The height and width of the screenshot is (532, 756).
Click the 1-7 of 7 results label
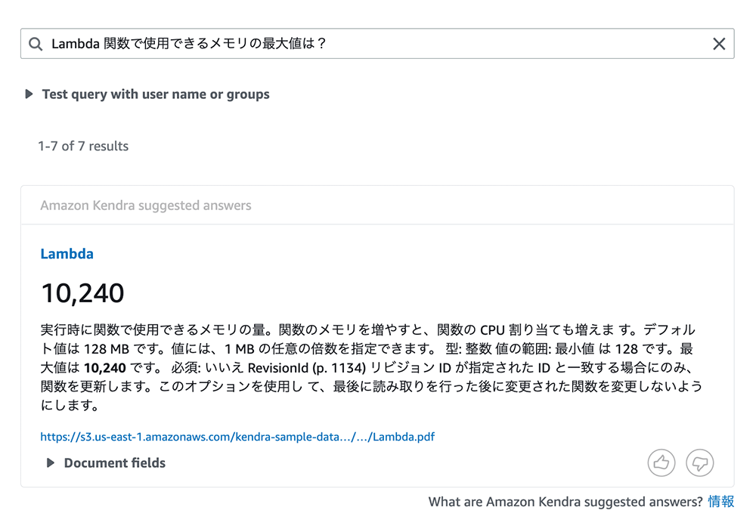click(x=83, y=146)
